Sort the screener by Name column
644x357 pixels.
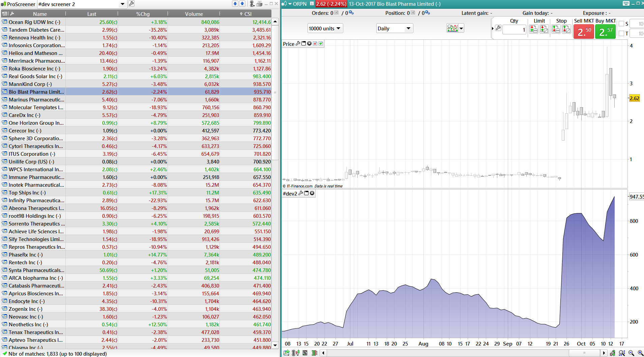(40, 14)
